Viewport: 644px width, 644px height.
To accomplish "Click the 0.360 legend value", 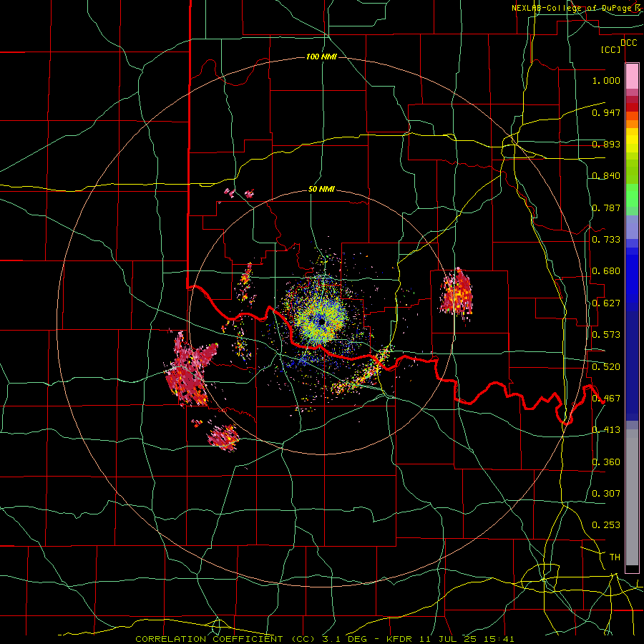I will point(606,462).
